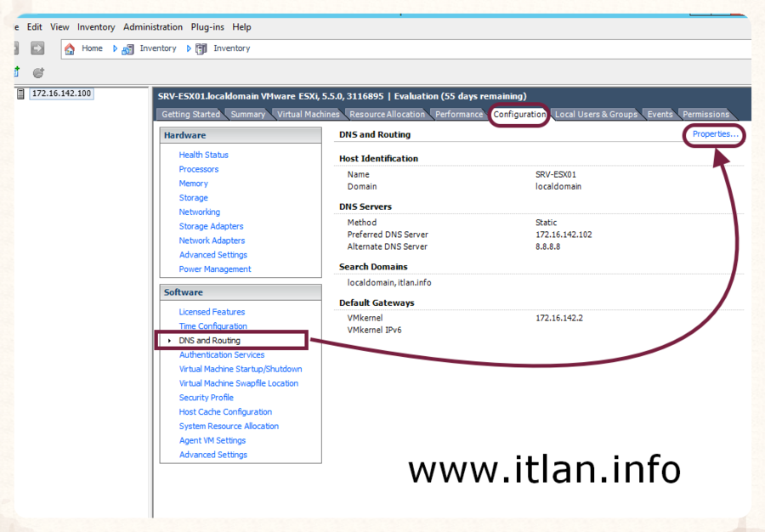765x532 pixels.
Task: Select host 172.16.142.100 in inventory tree
Action: click(60, 93)
